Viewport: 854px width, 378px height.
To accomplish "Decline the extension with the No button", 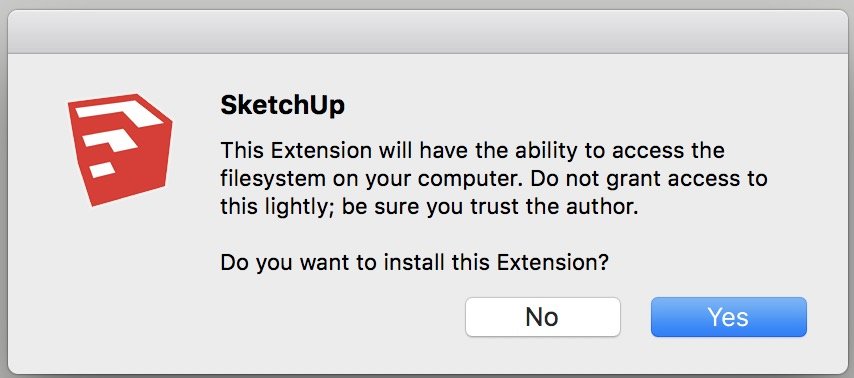I will (x=542, y=317).
